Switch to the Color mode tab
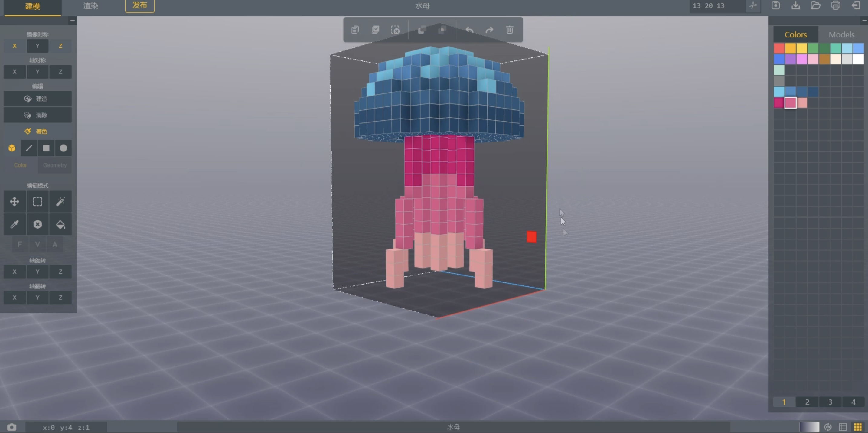 (20, 165)
